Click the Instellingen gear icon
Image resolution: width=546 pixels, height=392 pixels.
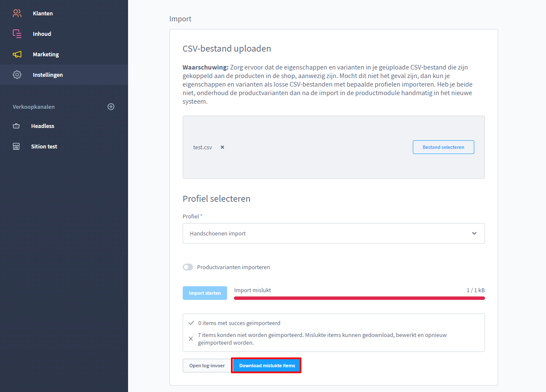(x=17, y=75)
